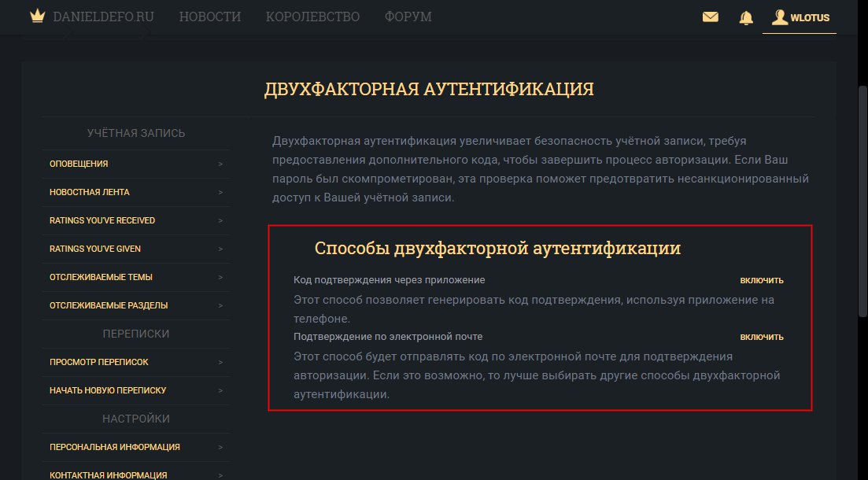Open НАЧАТЬ НОВУЮ ПЕРЕПИСКУ in sidebar
The height and width of the screenshot is (480, 868).
136,390
